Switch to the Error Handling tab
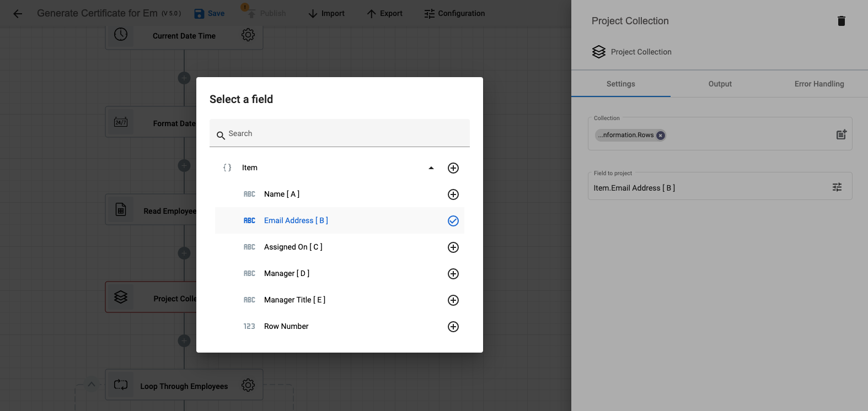The width and height of the screenshot is (868, 411). [819, 84]
